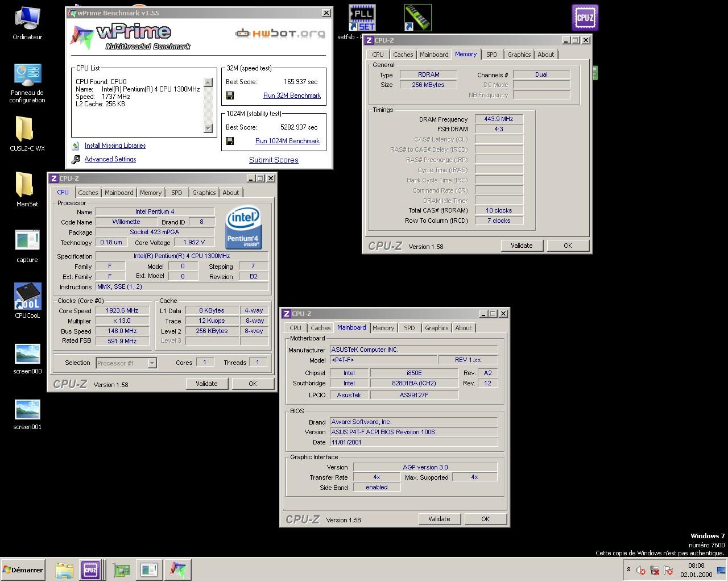This screenshot has height=582, width=728.
Task: Select the green RAM stick shortcut icon
Action: tap(418, 18)
